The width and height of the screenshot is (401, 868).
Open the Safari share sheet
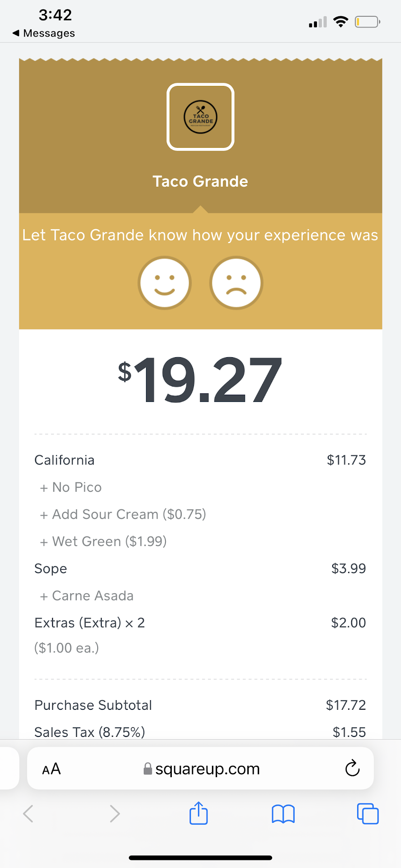click(x=198, y=814)
